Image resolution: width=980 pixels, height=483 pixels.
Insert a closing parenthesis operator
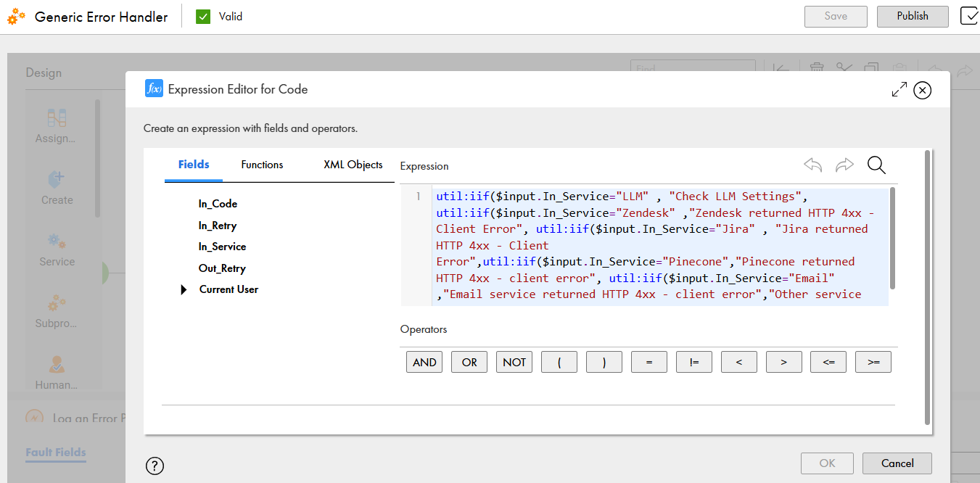[x=604, y=362]
